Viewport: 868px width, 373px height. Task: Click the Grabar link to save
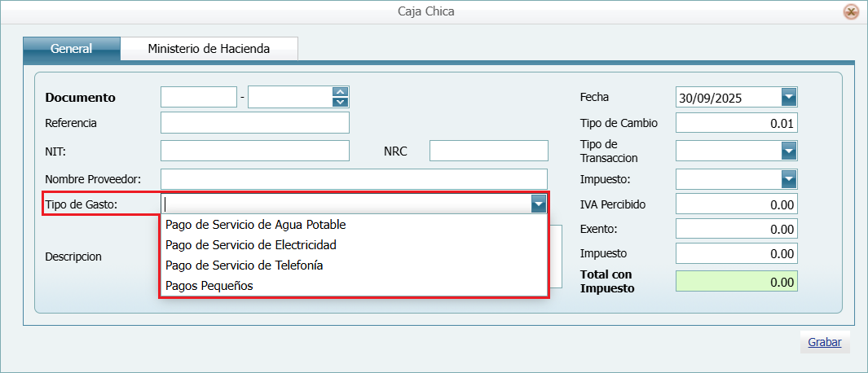[824, 342]
